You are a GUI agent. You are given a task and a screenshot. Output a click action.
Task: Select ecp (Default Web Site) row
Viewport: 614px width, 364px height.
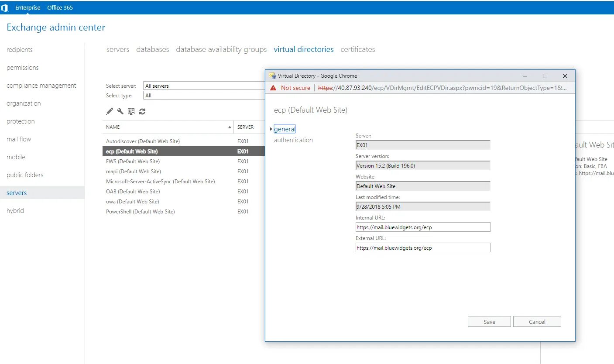pyautogui.click(x=184, y=151)
